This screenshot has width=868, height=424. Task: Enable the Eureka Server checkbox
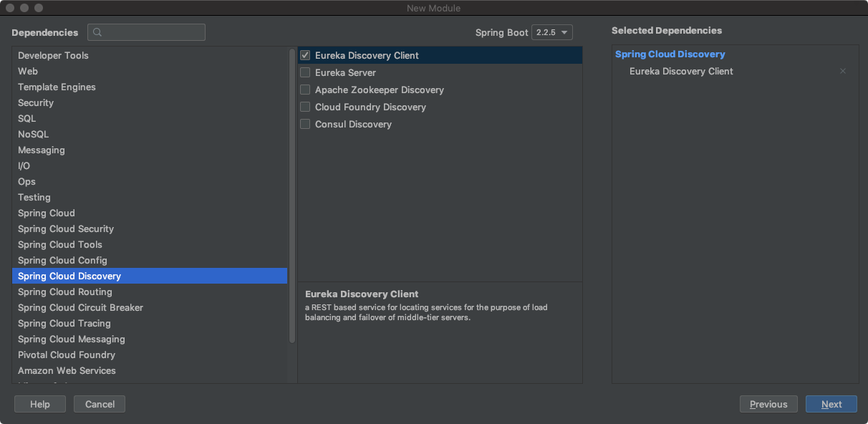(305, 72)
